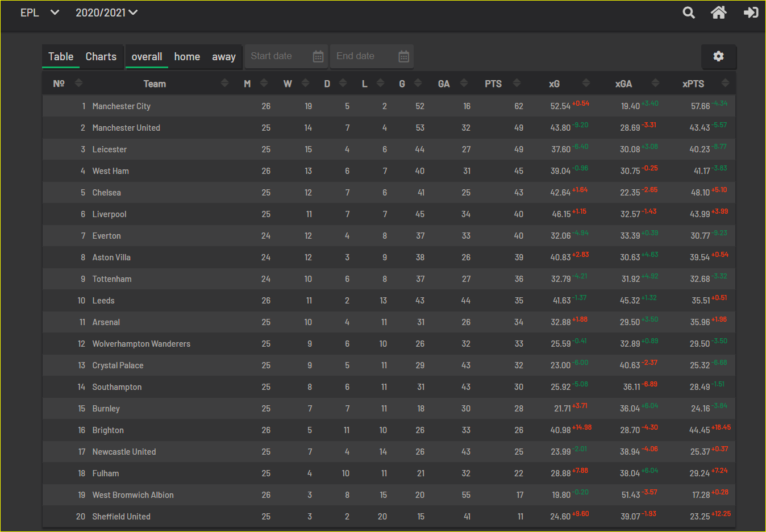The width and height of the screenshot is (766, 532).
Task: Open End date calendar icon
Action: click(x=403, y=56)
